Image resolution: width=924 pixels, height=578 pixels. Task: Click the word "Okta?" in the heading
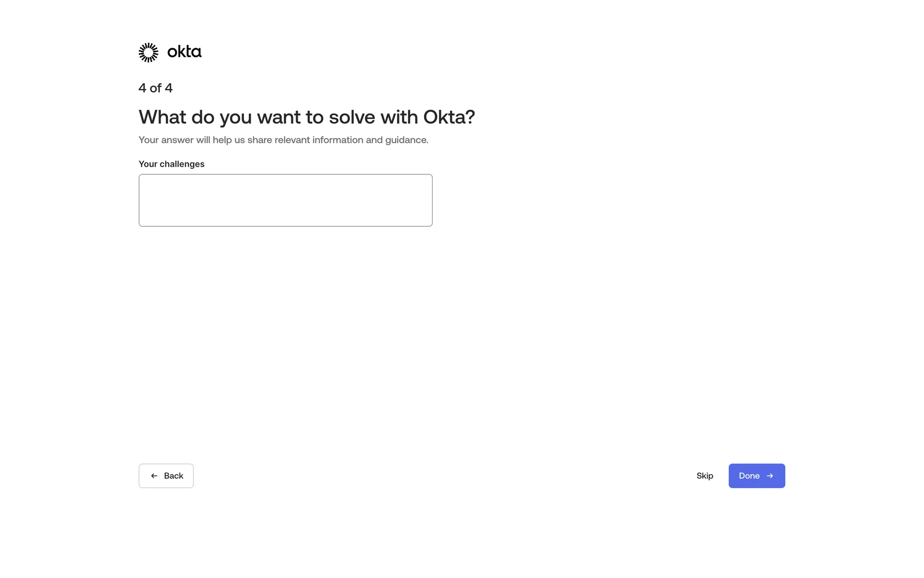click(449, 117)
